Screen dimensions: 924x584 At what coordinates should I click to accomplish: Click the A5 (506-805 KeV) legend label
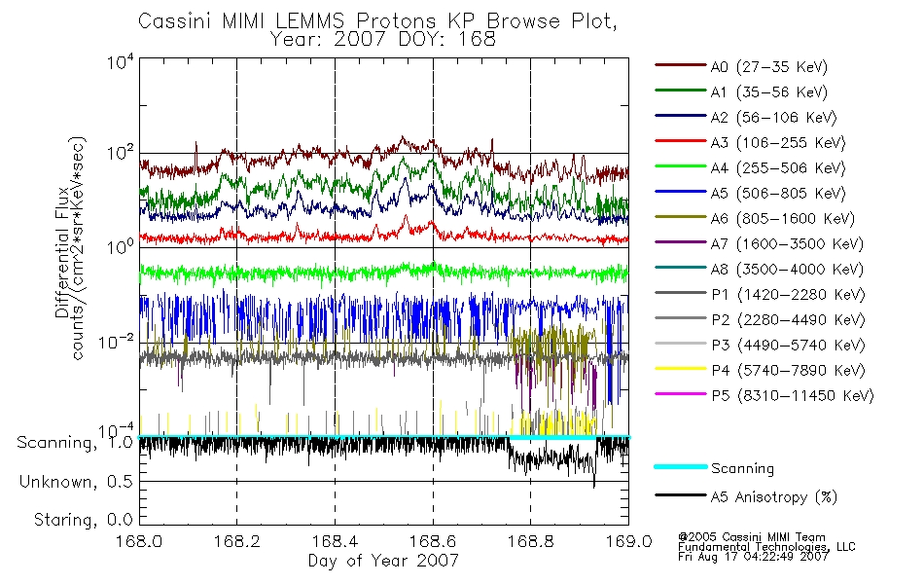(x=778, y=194)
